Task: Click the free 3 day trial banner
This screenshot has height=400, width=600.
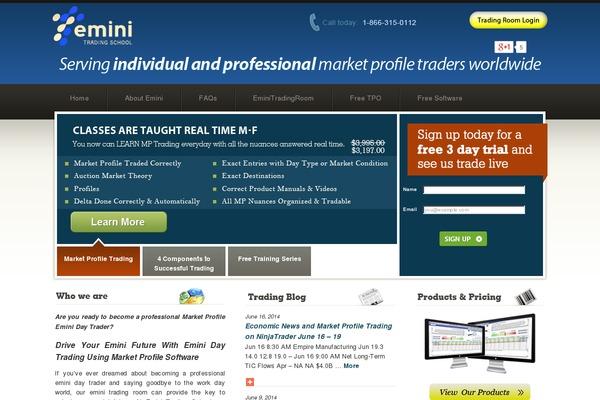Action: pos(477,150)
